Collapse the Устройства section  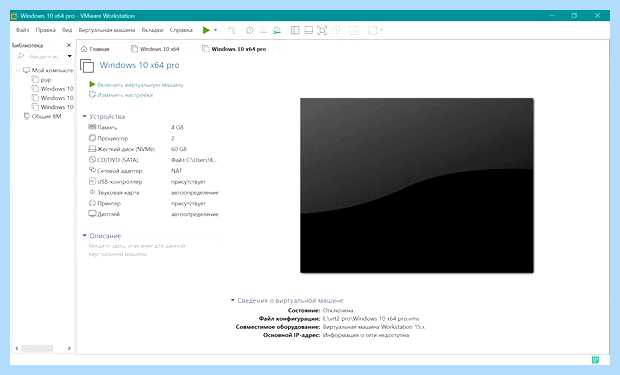tap(84, 116)
